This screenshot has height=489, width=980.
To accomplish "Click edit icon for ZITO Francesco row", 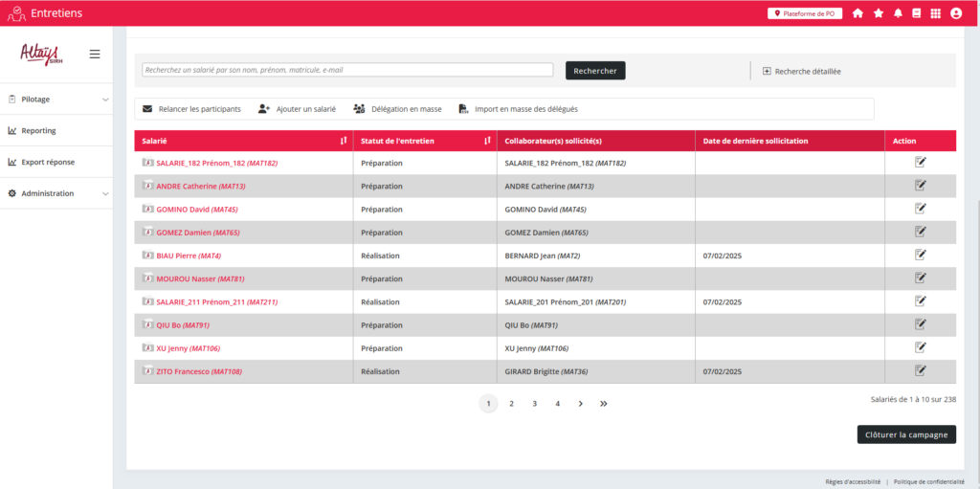I will point(921,370).
